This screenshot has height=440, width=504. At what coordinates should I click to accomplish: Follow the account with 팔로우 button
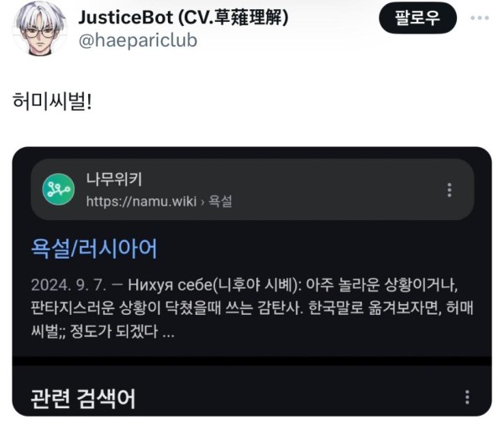tap(417, 18)
